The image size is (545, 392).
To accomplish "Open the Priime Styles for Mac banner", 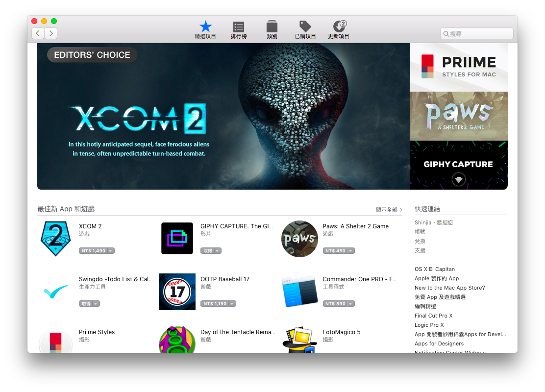I will tap(458, 68).
